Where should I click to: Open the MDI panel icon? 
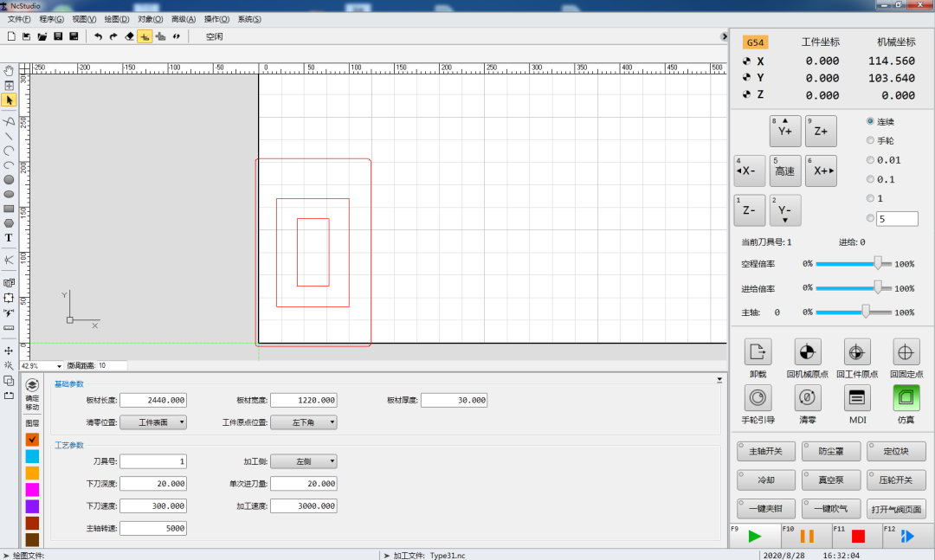click(856, 397)
